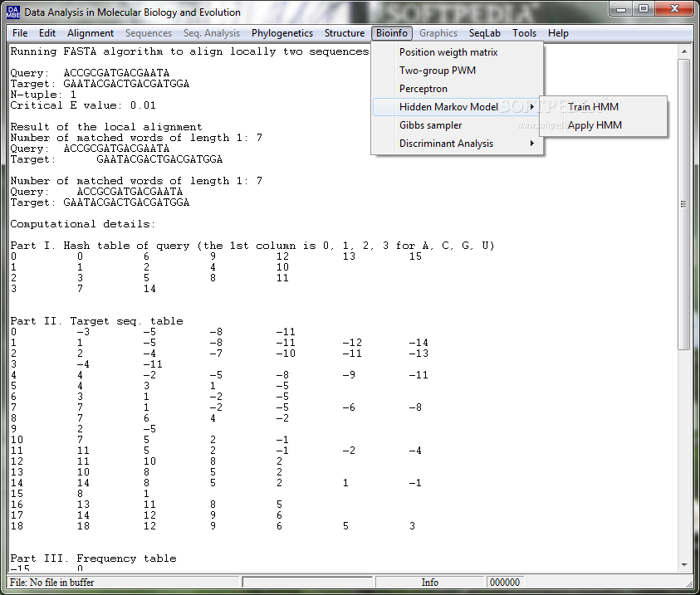Choose Gibbs sampler menu entry
The width and height of the screenshot is (700, 595).
pyautogui.click(x=458, y=125)
